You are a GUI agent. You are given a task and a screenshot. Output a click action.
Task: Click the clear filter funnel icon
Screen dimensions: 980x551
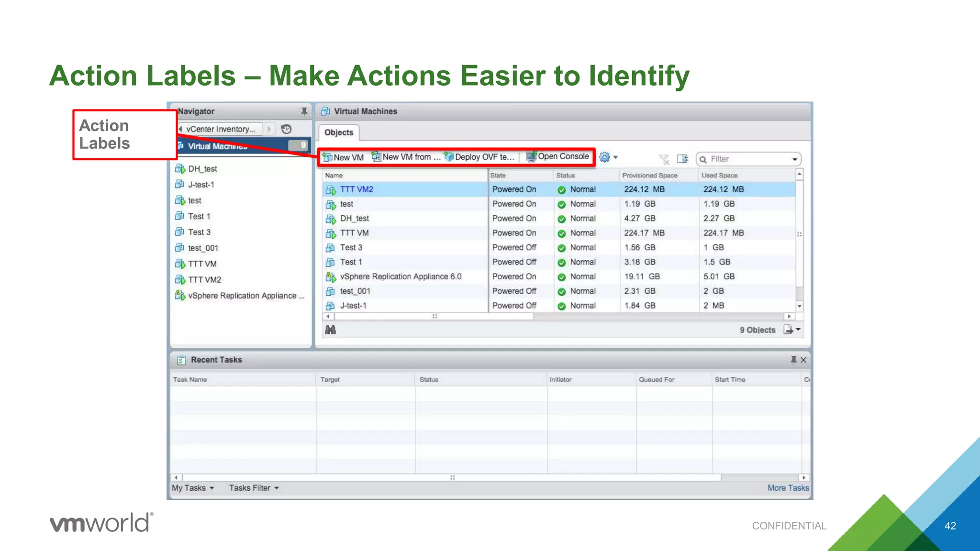(x=664, y=159)
